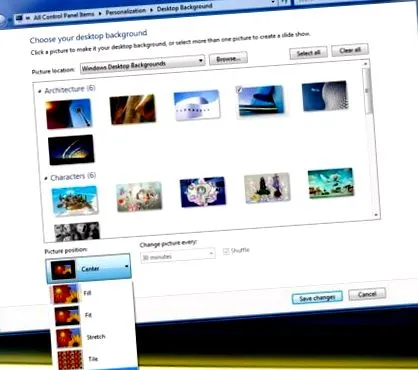The height and width of the screenshot is (370, 418).
Task: Go to Personalization in the breadcrumb
Action: click(125, 12)
